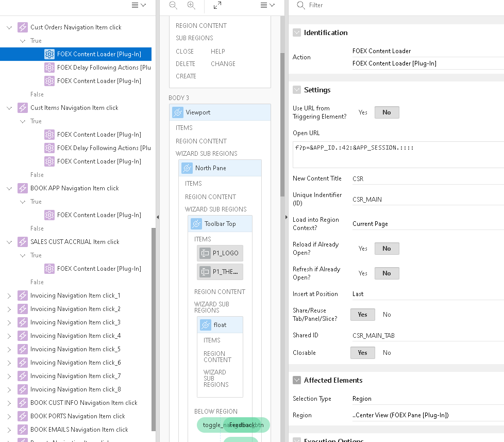Click the zoom in magnifier icon

pyautogui.click(x=191, y=5)
